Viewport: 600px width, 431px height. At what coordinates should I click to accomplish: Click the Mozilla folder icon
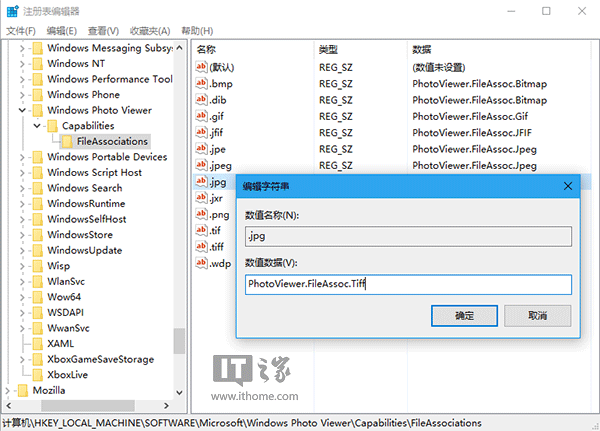pos(23,390)
